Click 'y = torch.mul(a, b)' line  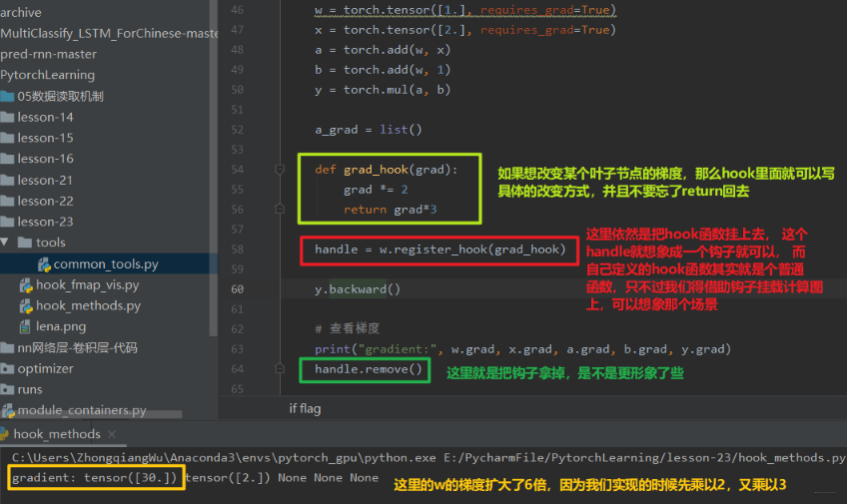click(383, 90)
